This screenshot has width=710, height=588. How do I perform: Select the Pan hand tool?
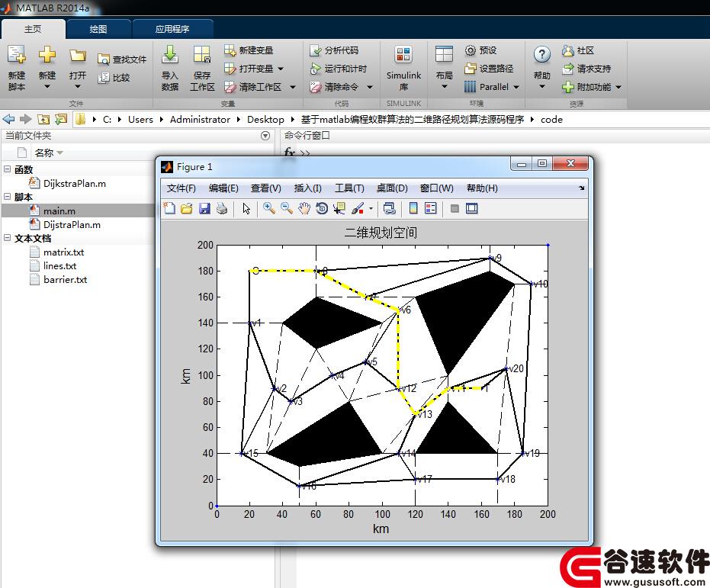[x=304, y=208]
